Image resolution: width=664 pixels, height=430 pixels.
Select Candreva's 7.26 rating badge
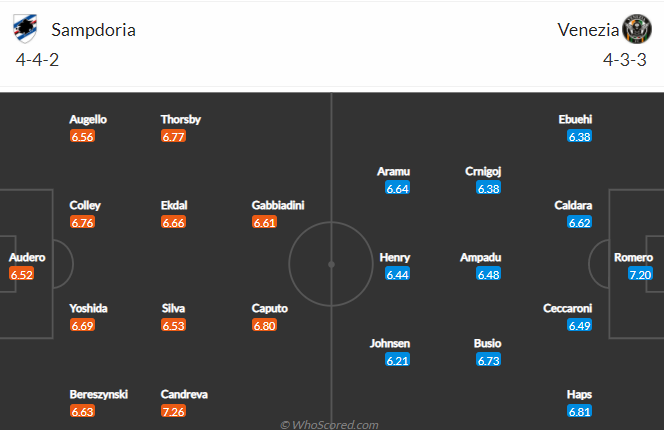pos(174,411)
